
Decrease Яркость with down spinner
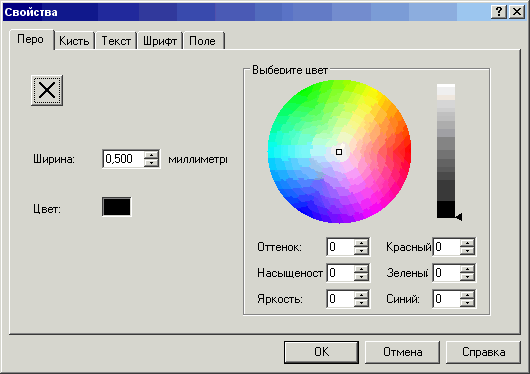point(361,303)
